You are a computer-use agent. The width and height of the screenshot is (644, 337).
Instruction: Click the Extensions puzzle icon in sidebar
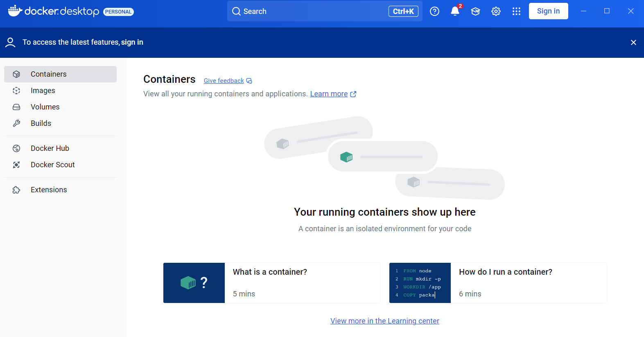[x=16, y=190]
